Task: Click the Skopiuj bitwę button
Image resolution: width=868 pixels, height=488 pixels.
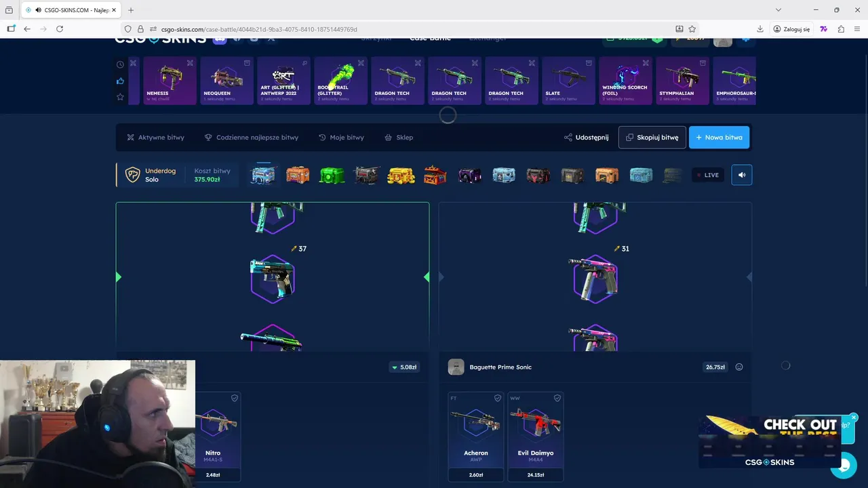Action: 652,137
